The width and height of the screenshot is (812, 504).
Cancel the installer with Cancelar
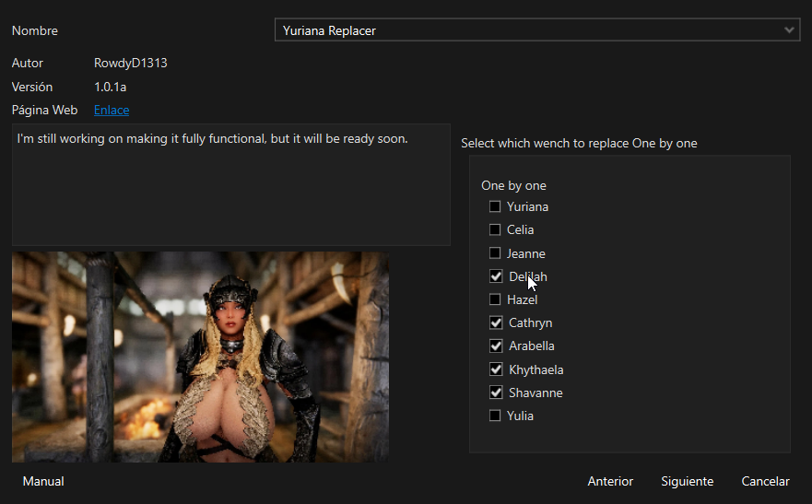765,481
